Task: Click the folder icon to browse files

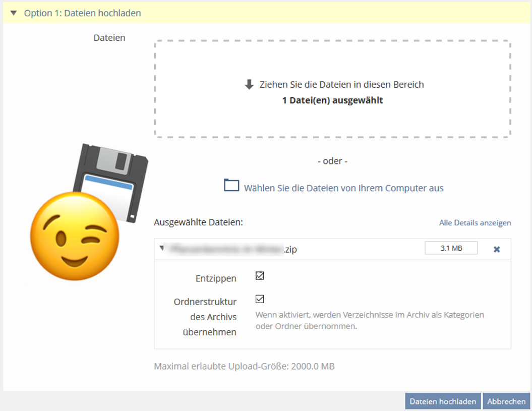Action: [231, 186]
